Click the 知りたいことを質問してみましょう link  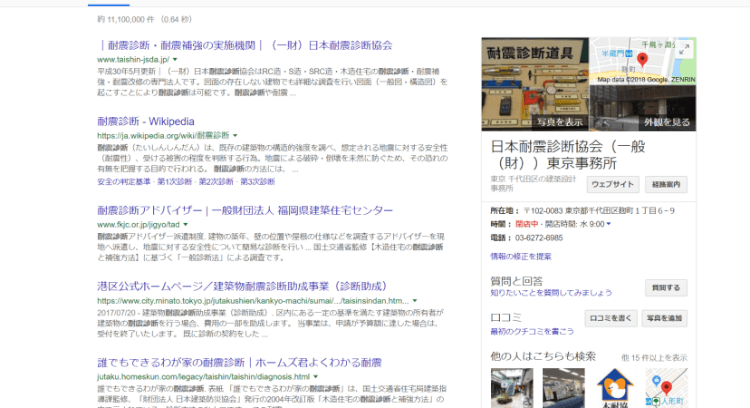pos(551,292)
